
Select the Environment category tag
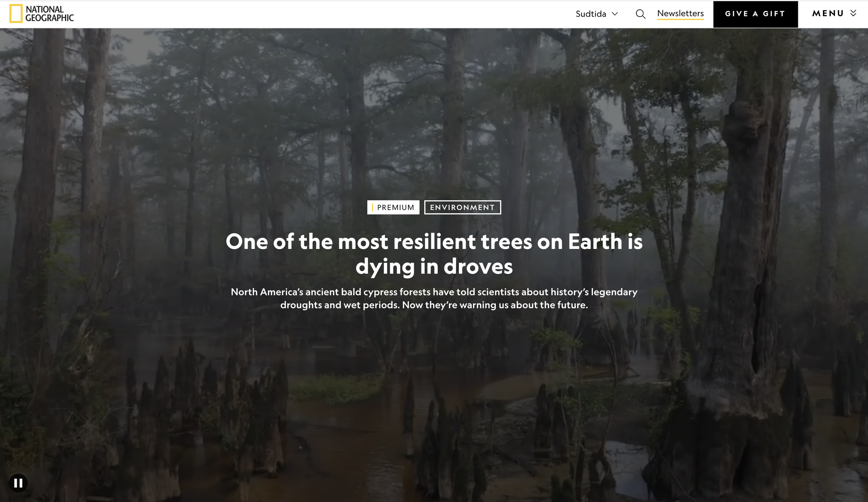pos(462,207)
